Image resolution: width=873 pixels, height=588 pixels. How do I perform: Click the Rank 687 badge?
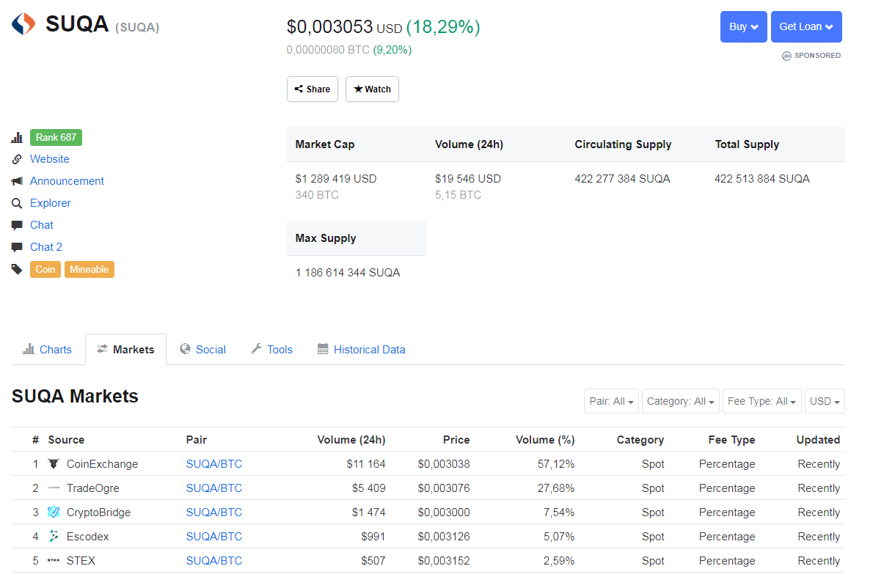pos(56,137)
